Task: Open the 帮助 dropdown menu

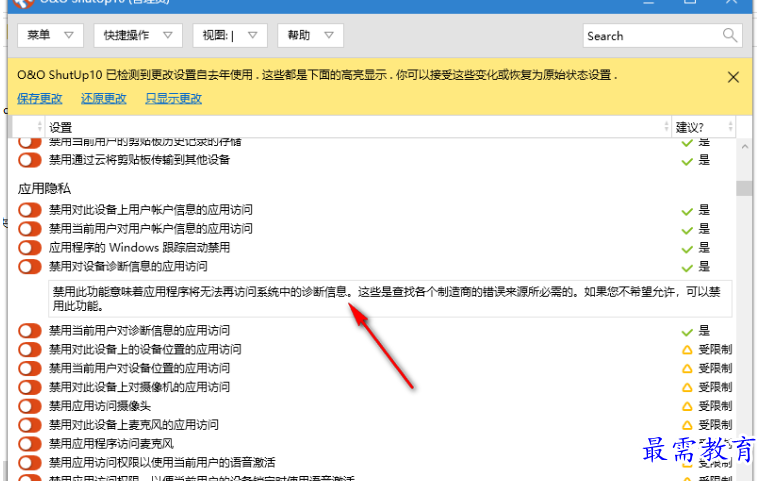Action: (310, 35)
